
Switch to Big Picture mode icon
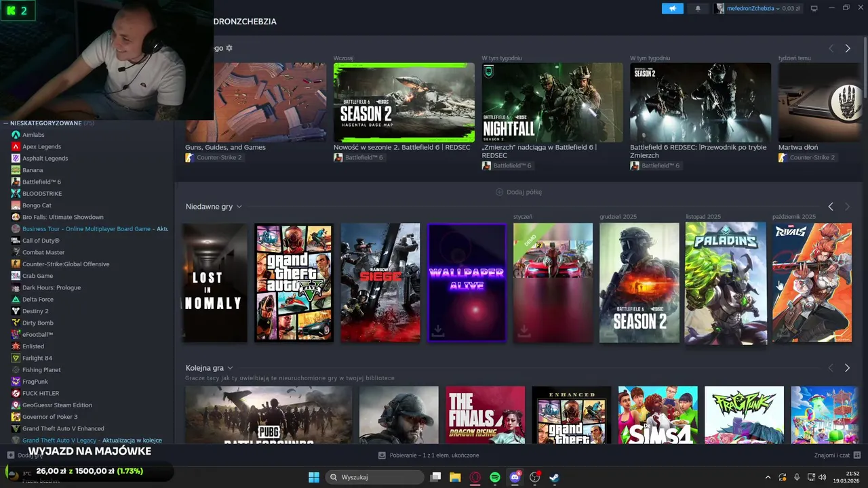[x=814, y=8]
